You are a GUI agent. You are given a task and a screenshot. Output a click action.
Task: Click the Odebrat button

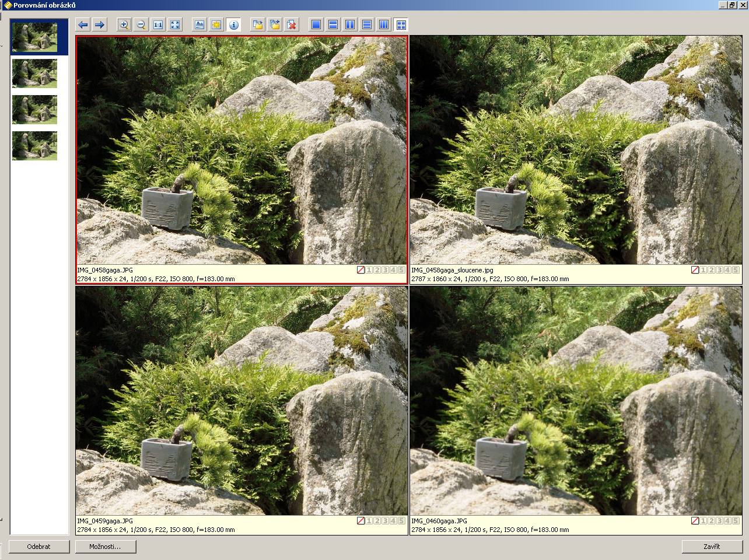click(39, 547)
